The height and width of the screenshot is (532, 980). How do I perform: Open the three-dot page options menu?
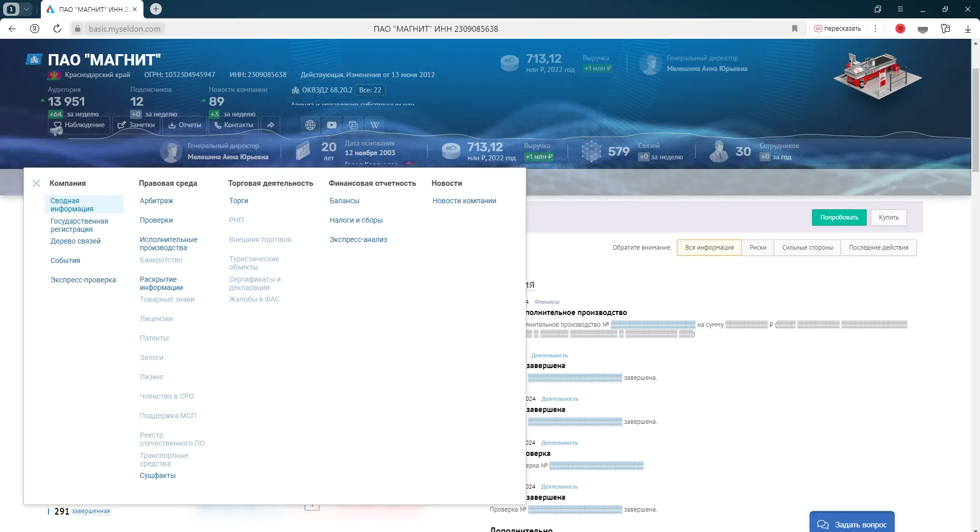click(x=875, y=29)
